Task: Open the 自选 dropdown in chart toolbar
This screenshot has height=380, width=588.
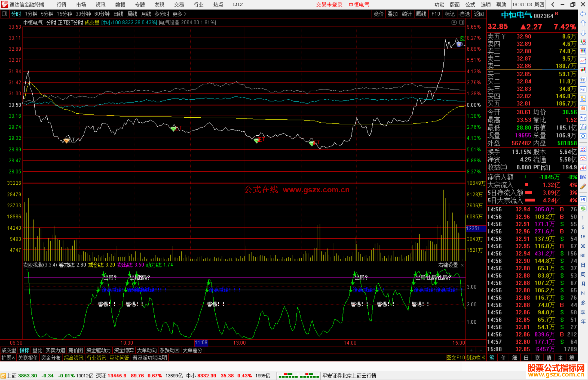Action: click(x=464, y=14)
